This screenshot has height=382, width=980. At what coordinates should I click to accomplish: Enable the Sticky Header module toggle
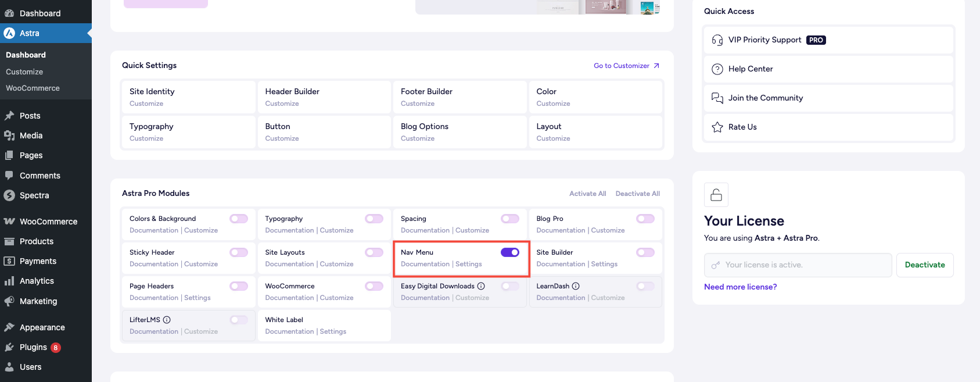click(x=238, y=252)
